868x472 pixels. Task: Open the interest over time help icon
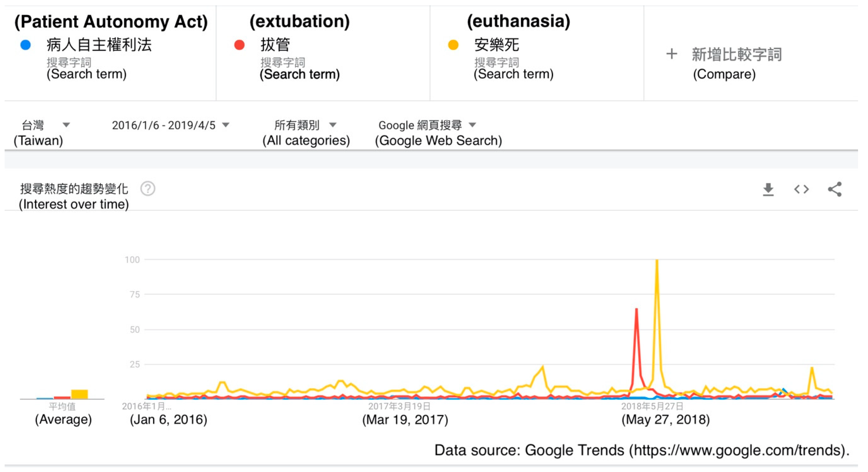tap(147, 188)
